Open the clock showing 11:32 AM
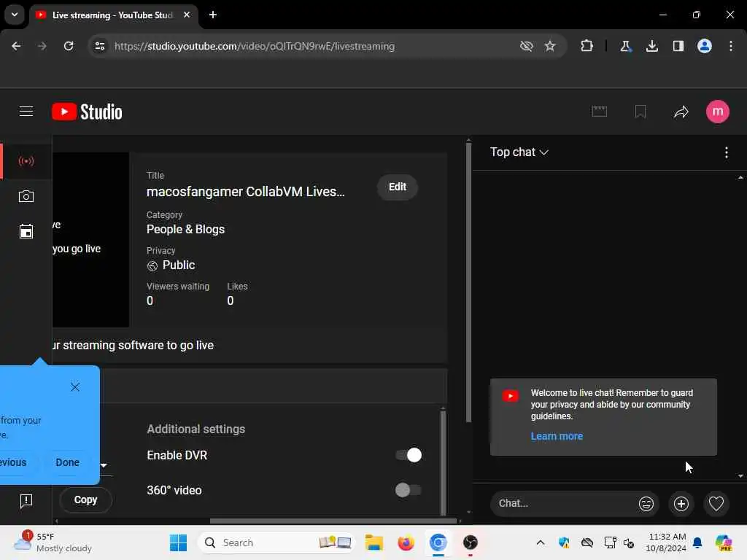The width and height of the screenshot is (747, 560). tap(666, 542)
